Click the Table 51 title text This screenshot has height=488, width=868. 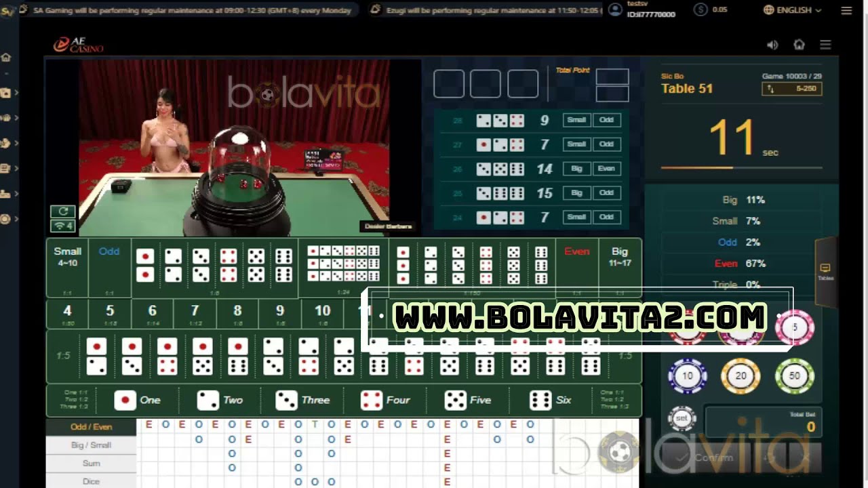687,89
